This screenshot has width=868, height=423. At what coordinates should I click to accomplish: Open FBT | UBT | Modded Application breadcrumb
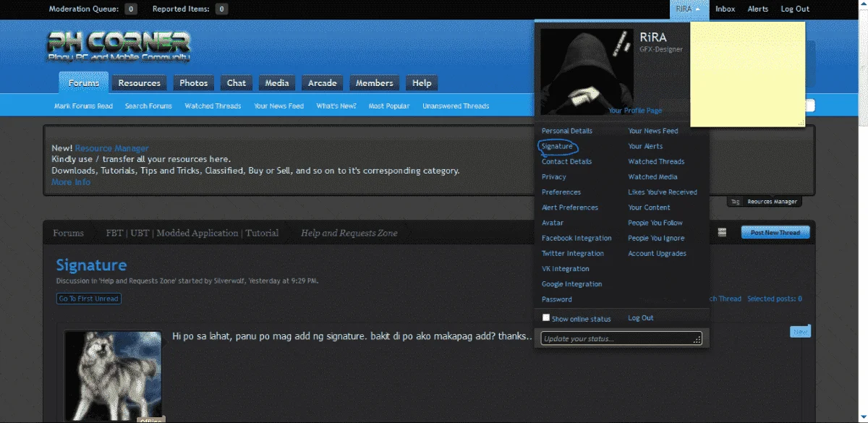pyautogui.click(x=192, y=233)
